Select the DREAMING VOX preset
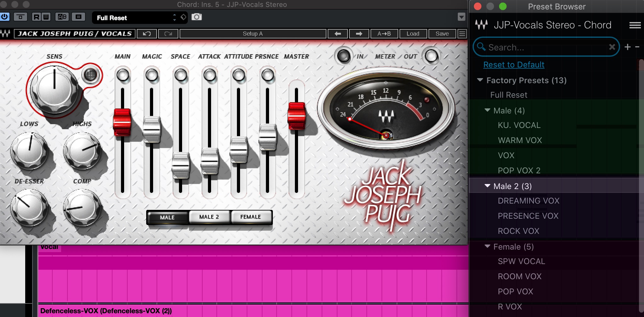This screenshot has width=644, height=317. [x=529, y=201]
